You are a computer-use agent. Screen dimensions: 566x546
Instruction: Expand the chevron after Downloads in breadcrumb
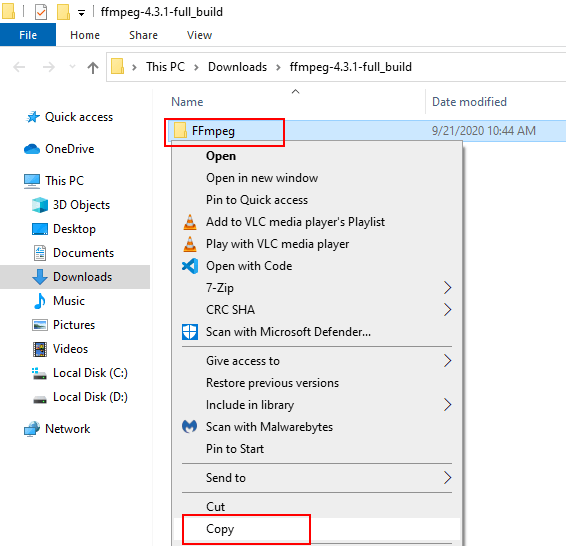(278, 67)
